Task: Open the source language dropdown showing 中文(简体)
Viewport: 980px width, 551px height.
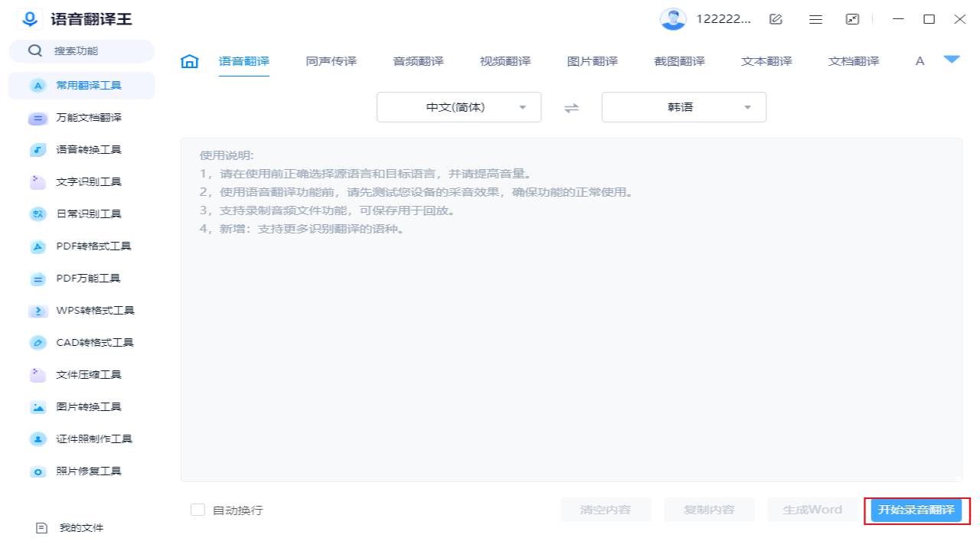Action: coord(458,107)
